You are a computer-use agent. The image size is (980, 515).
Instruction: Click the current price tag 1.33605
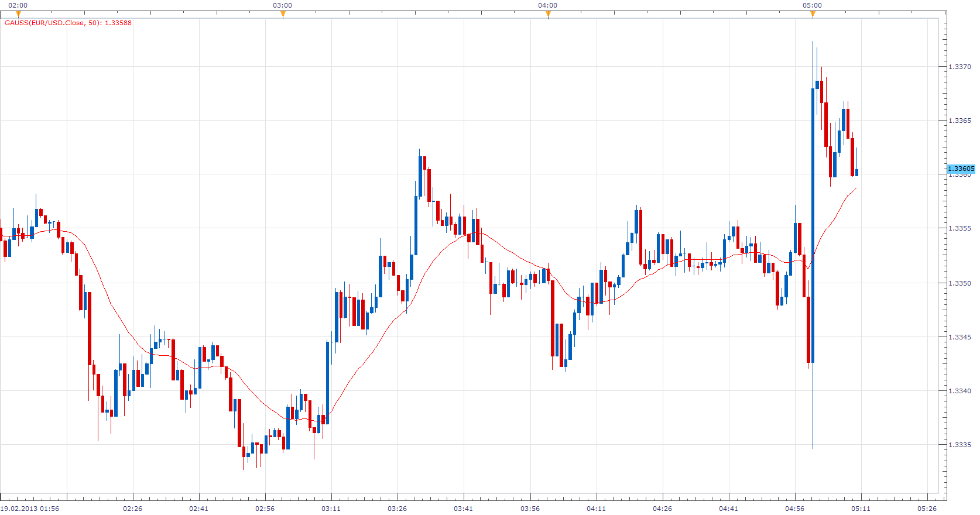pyautogui.click(x=961, y=169)
